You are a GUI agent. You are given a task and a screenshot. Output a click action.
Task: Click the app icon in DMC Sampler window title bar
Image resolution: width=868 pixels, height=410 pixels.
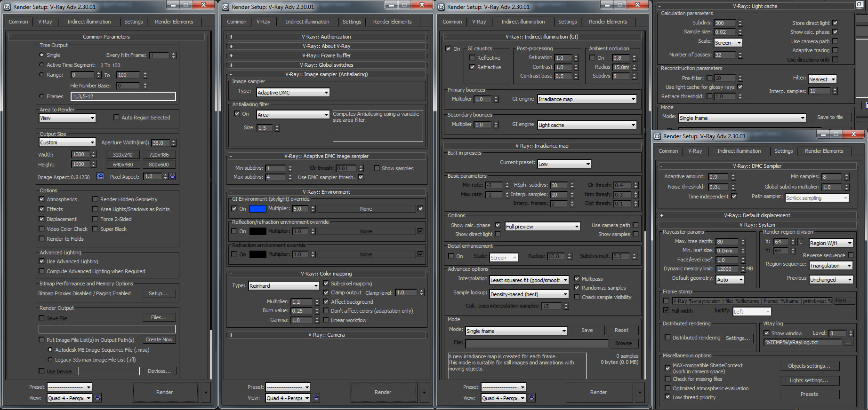(x=657, y=136)
